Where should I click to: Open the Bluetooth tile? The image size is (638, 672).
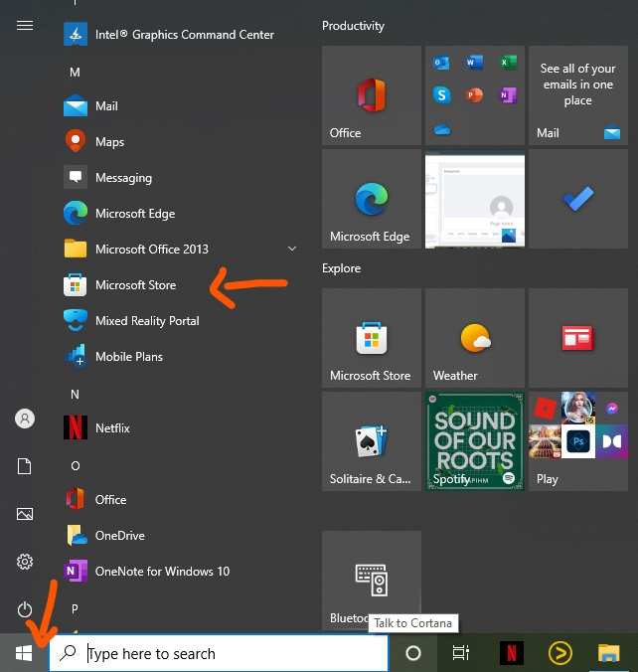[x=372, y=580]
